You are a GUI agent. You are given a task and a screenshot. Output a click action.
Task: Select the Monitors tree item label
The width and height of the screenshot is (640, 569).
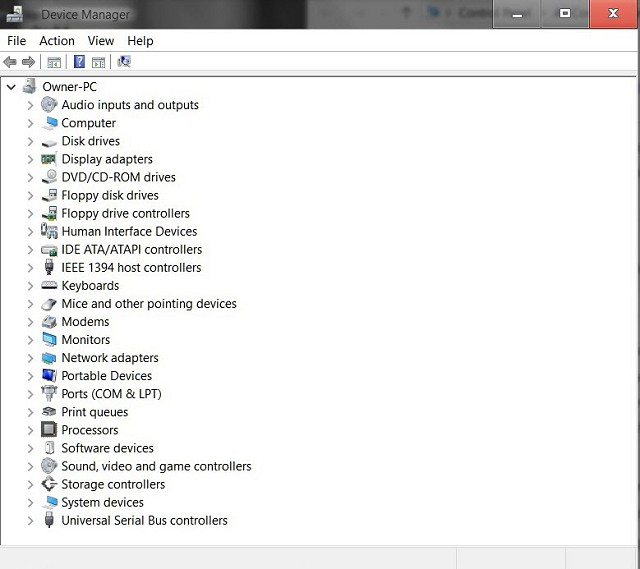pos(86,340)
